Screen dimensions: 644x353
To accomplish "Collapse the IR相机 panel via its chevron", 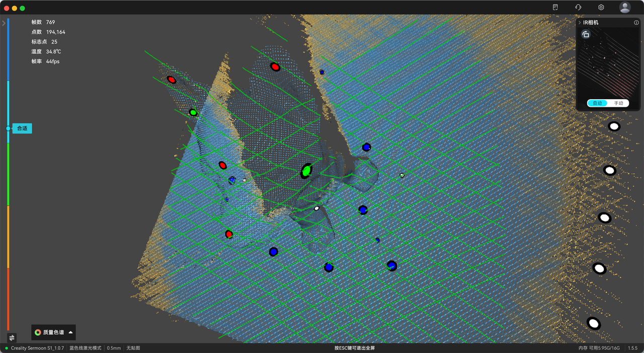I will coord(580,23).
